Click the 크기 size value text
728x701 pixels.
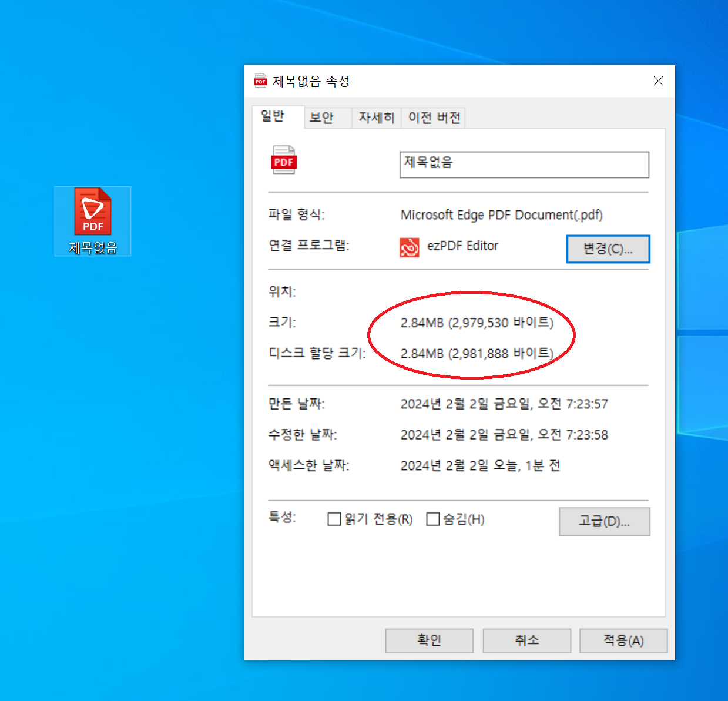[x=477, y=322]
